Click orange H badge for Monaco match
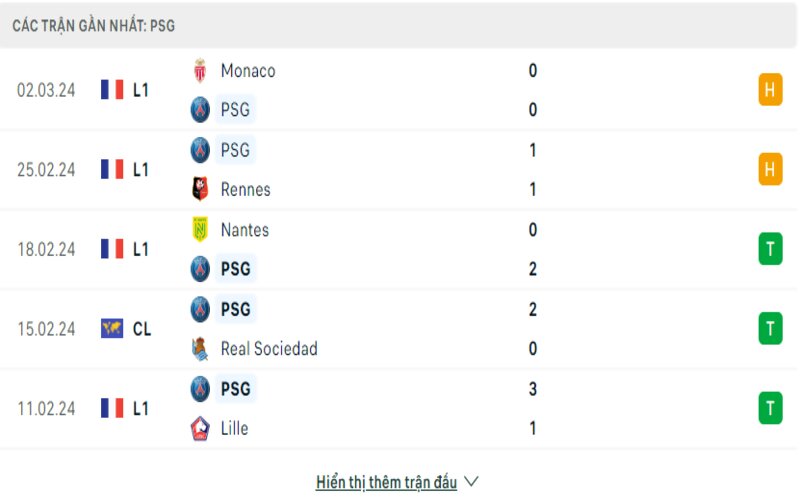The height and width of the screenshot is (500, 800). (769, 90)
